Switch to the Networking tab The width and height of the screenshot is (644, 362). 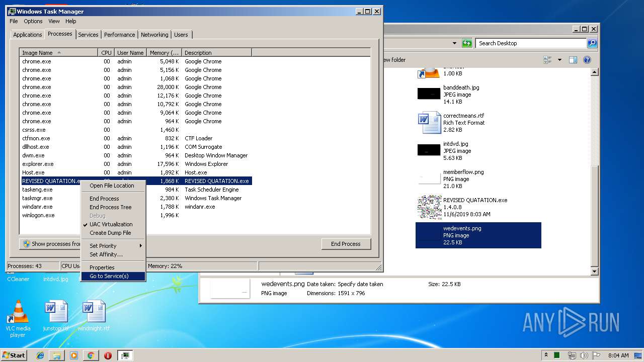(x=154, y=35)
